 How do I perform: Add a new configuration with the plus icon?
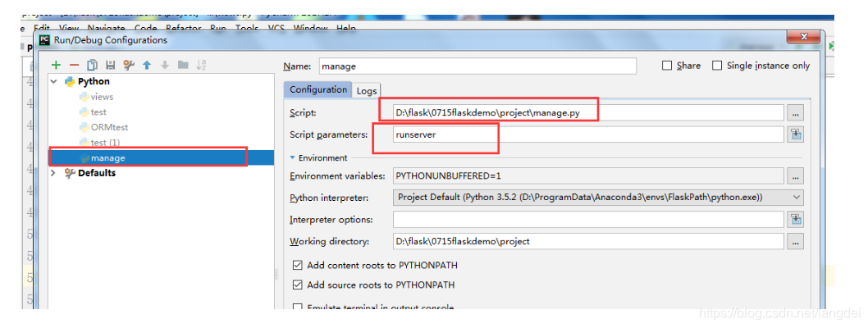pos(56,66)
